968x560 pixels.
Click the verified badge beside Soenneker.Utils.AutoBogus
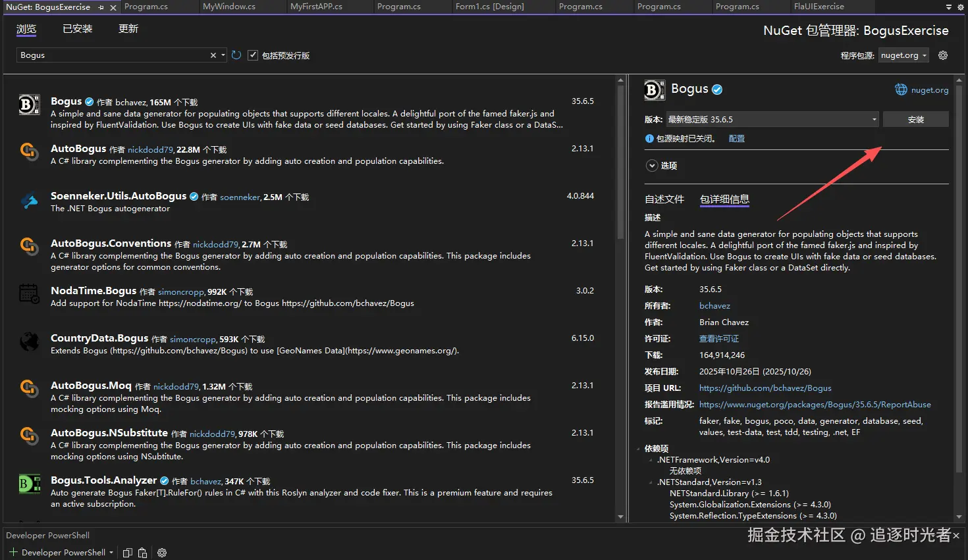point(194,196)
